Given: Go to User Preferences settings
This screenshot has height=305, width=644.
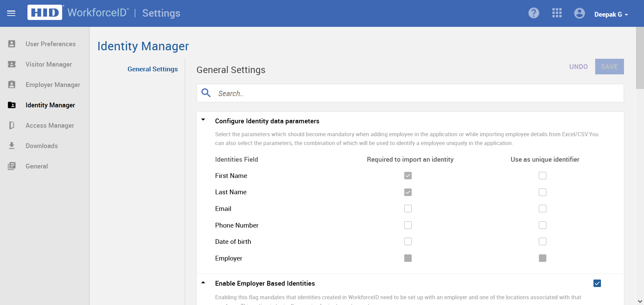Looking at the screenshot, I should click(x=51, y=44).
